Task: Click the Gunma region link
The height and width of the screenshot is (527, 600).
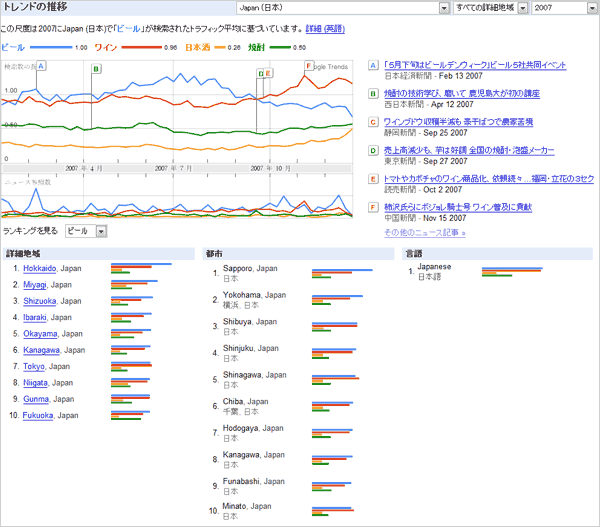Action: point(36,399)
